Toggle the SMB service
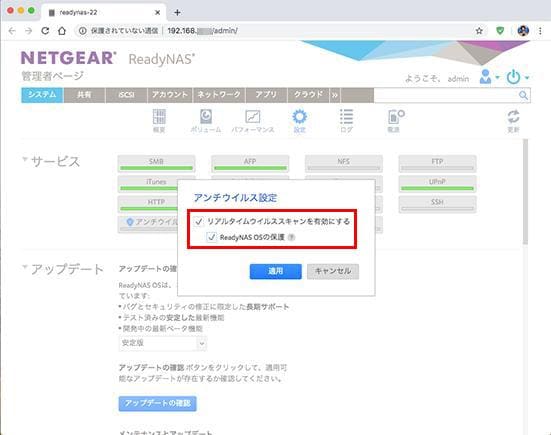This screenshot has width=551, height=435. [156, 163]
